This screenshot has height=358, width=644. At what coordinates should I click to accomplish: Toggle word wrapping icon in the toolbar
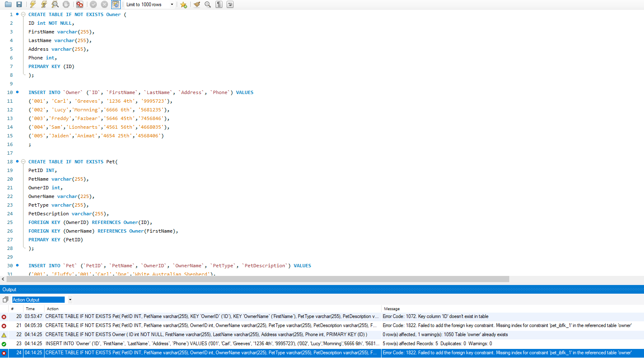click(x=230, y=5)
